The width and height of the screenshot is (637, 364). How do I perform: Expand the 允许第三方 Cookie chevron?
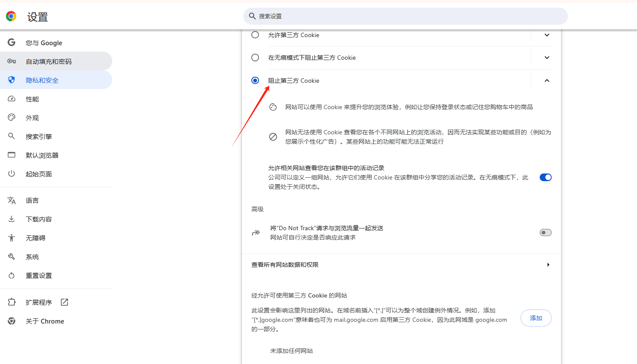click(547, 35)
